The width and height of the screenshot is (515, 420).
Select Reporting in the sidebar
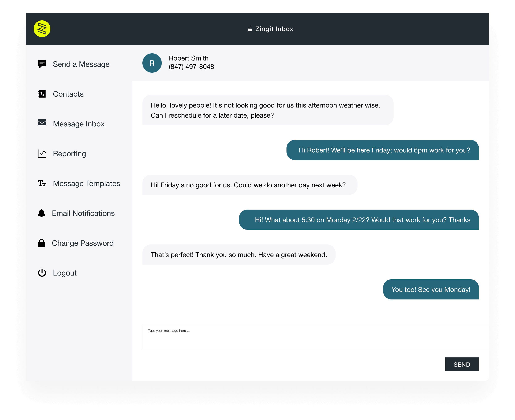click(70, 154)
